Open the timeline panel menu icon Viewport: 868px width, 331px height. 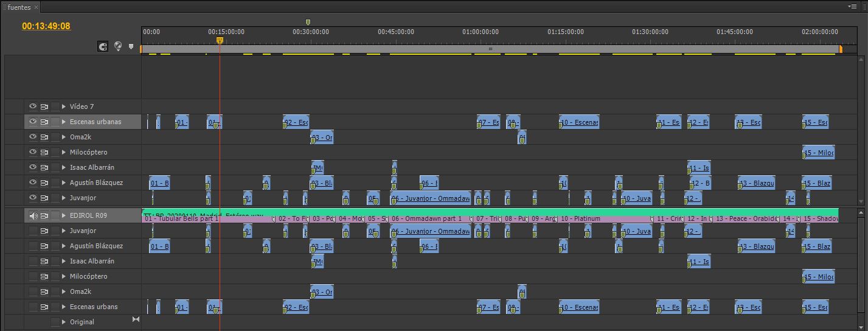(x=853, y=6)
